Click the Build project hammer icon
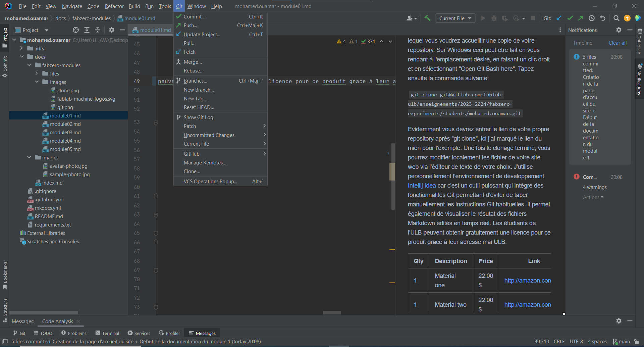This screenshot has width=644, height=347. coord(427,18)
